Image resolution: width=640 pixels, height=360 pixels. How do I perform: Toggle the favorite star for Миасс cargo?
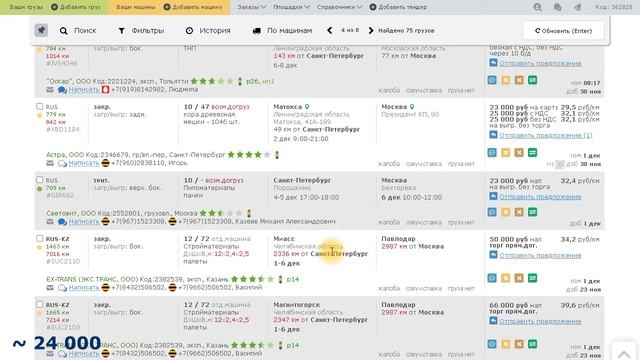point(40,247)
